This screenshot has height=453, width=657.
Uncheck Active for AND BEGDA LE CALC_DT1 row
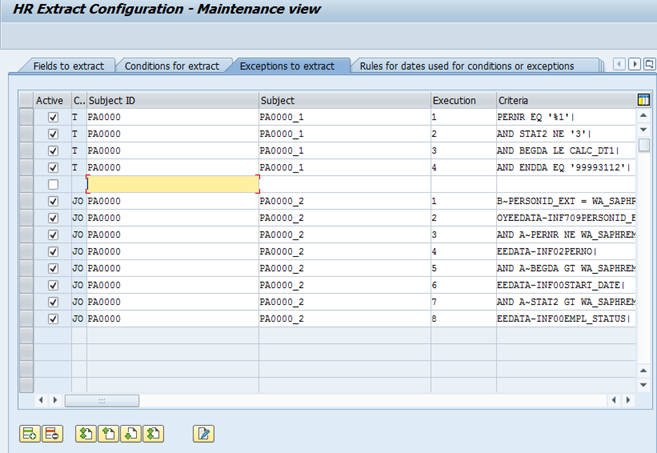(x=53, y=150)
